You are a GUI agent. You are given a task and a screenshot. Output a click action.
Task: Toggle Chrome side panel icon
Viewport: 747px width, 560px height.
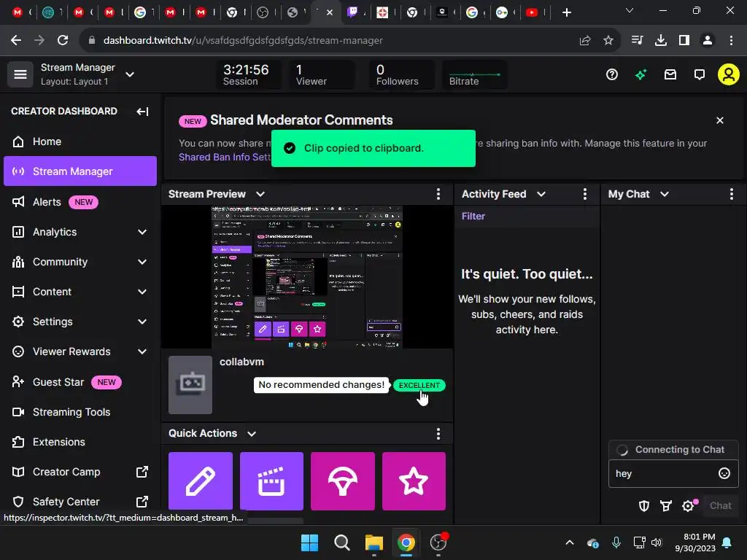click(684, 41)
